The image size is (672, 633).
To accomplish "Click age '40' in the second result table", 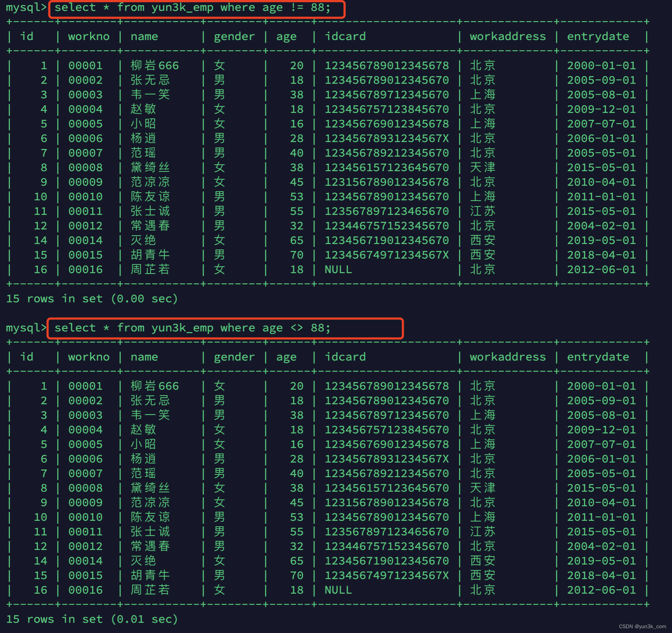I will 297,473.
